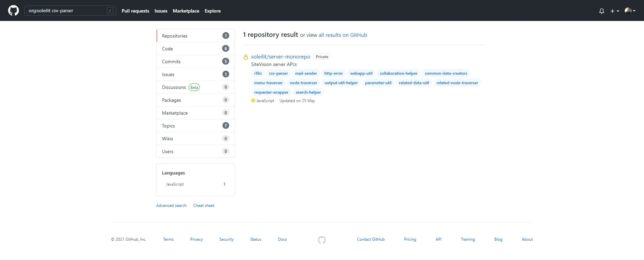Select webapp-util topic tag
Screen dimensions: 644x260
361,73
